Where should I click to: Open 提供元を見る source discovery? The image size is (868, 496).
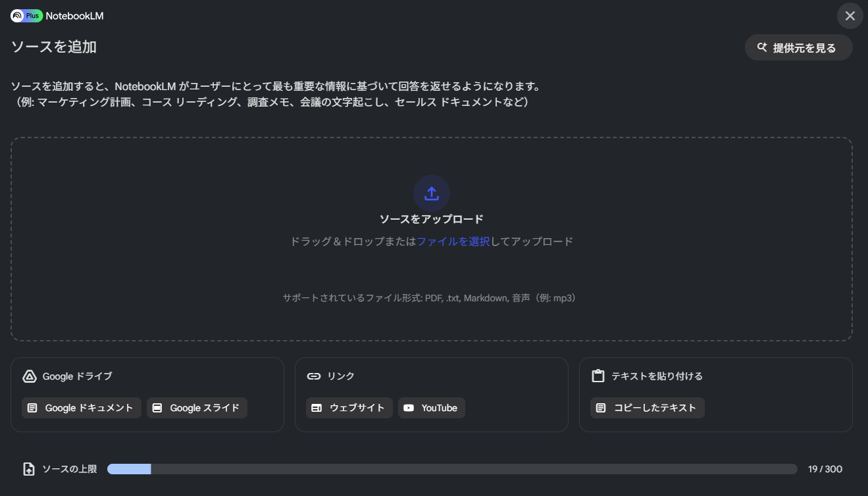coord(799,47)
